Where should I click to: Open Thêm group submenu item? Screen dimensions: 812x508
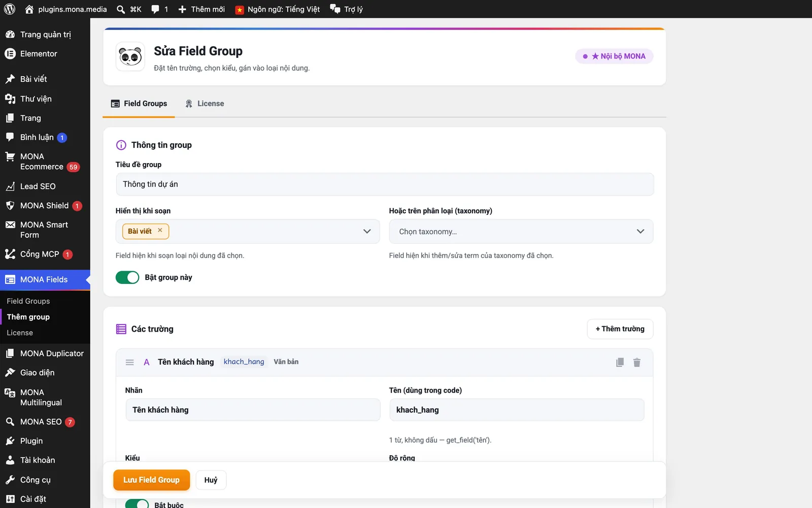(28, 317)
